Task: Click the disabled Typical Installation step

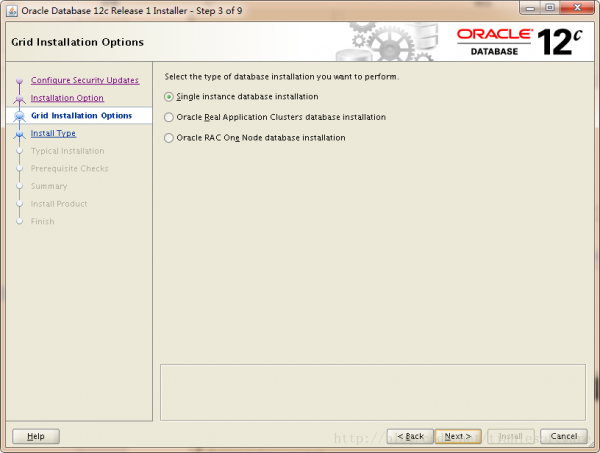Action: click(x=67, y=151)
